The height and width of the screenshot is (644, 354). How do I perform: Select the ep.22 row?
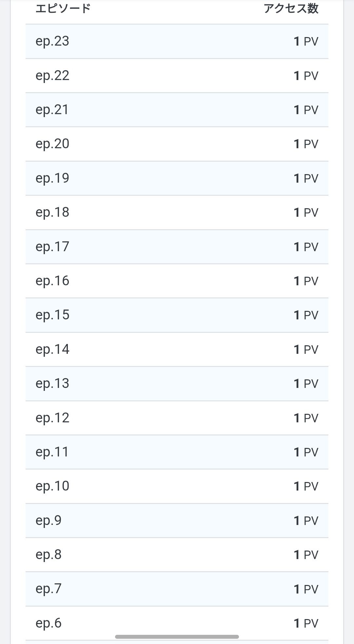click(177, 76)
